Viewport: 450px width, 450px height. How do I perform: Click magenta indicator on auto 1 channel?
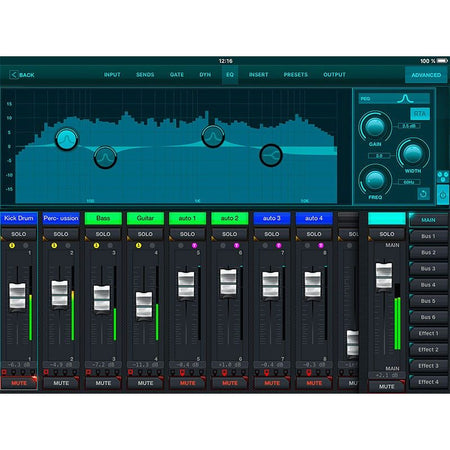point(194,246)
